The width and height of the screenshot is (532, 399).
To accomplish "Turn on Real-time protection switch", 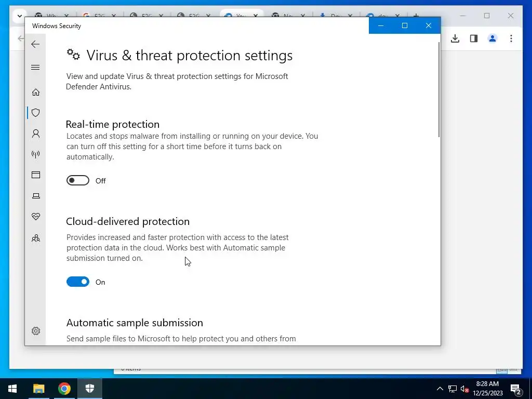I will (x=78, y=180).
